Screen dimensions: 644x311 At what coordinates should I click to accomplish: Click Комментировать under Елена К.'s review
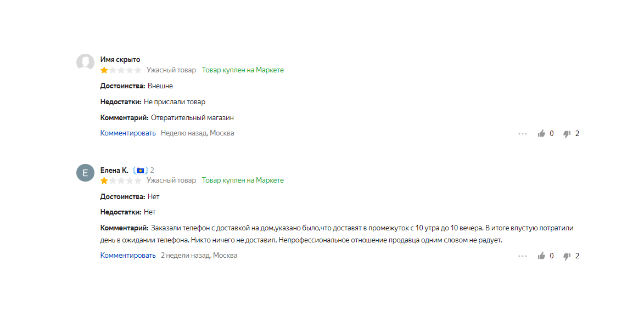click(128, 255)
